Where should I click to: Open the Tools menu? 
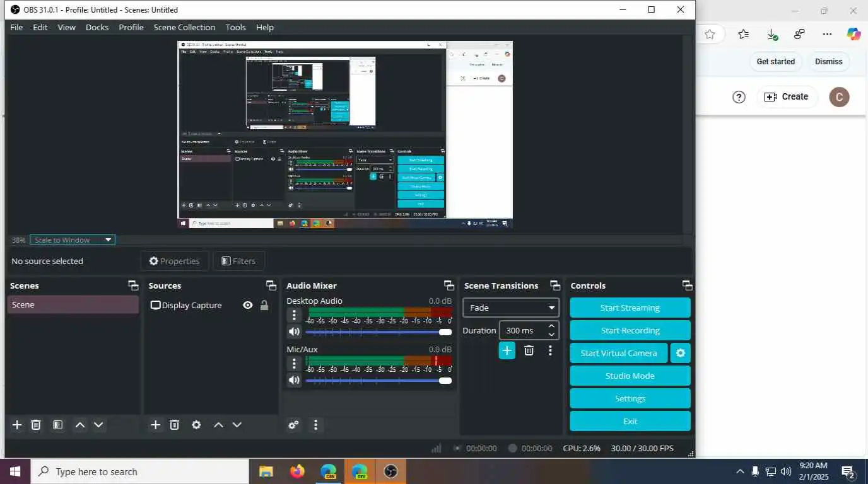(x=235, y=27)
